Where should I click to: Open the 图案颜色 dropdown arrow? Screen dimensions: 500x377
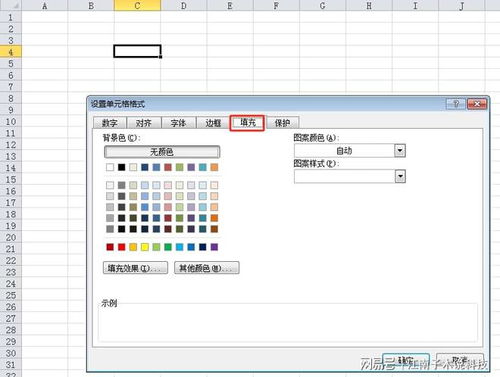[x=400, y=151]
